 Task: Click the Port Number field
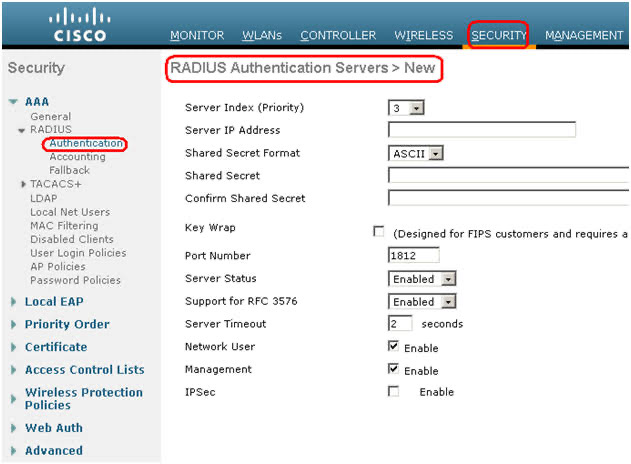[414, 255]
